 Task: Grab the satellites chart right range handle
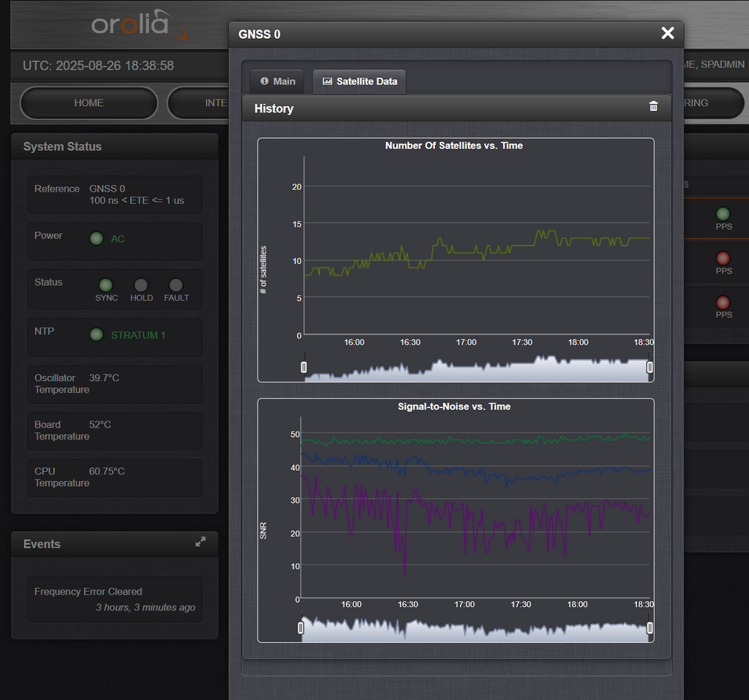[x=650, y=367]
